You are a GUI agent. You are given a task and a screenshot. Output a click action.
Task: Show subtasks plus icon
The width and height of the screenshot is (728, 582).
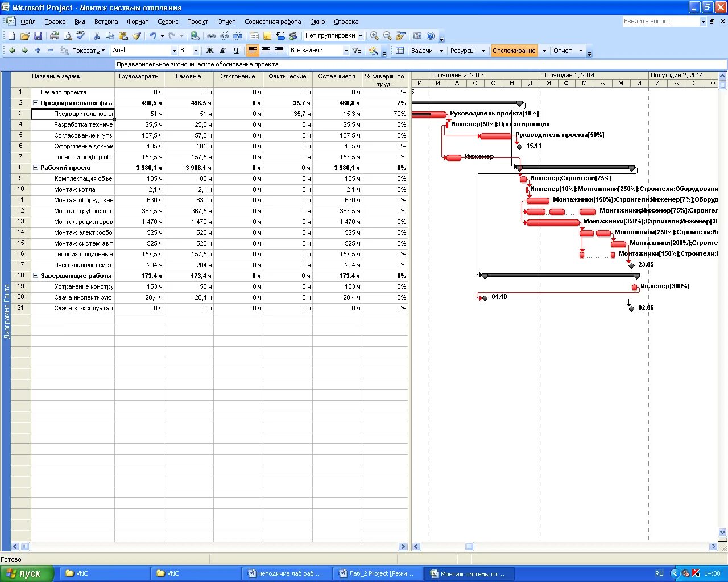click(x=38, y=51)
